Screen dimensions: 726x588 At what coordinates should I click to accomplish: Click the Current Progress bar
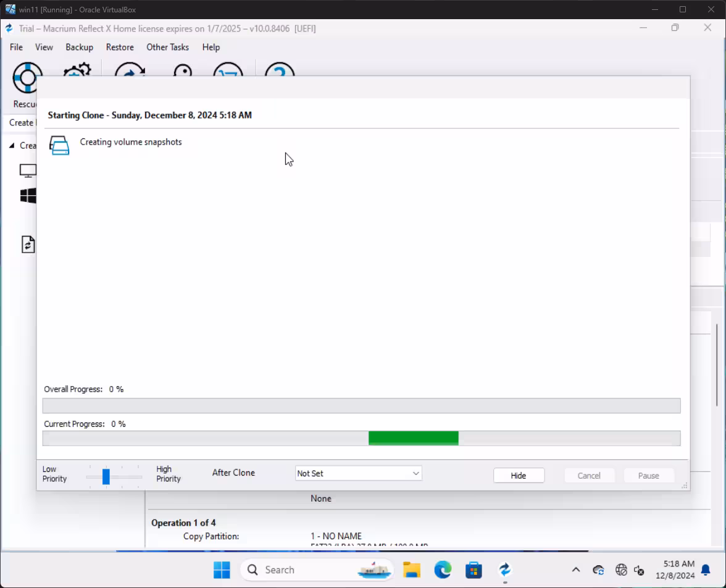coord(362,439)
